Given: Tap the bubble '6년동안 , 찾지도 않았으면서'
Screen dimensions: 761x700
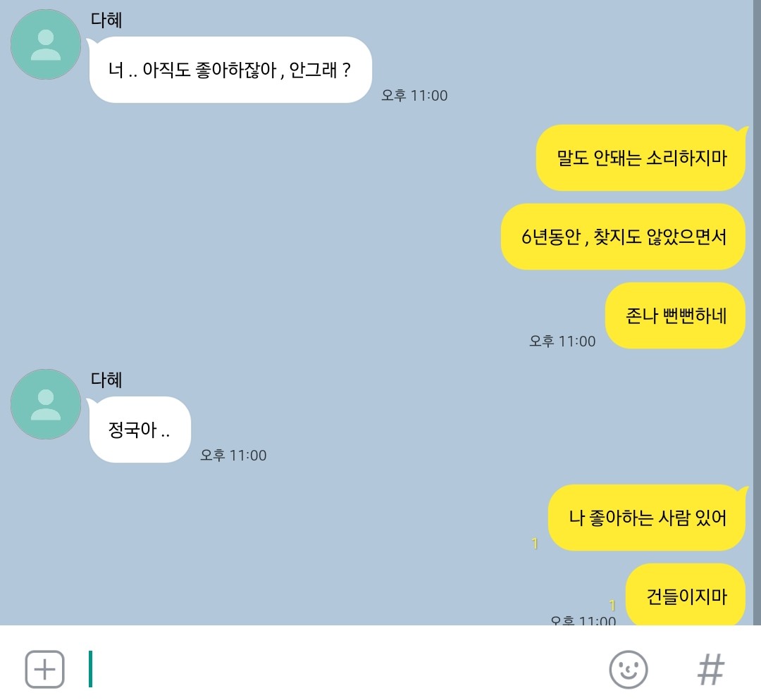Looking at the screenshot, I should (623, 237).
